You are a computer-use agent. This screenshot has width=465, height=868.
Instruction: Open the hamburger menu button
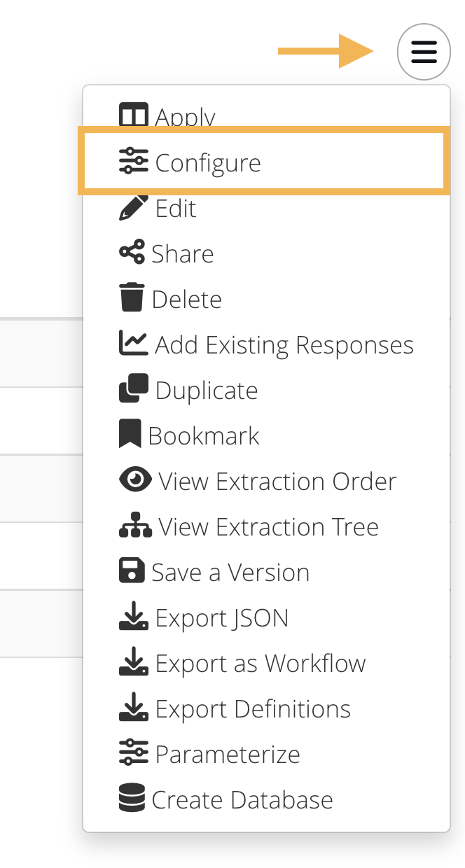point(424,51)
